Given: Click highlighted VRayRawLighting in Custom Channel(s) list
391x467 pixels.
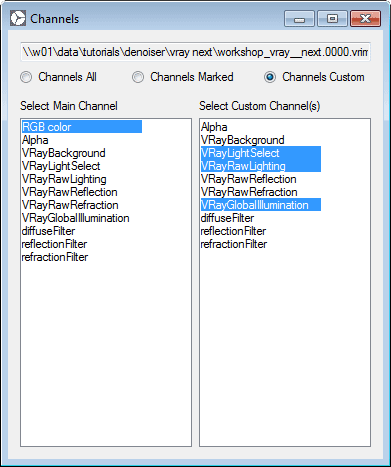Looking at the screenshot, I should pyautogui.click(x=261, y=166).
